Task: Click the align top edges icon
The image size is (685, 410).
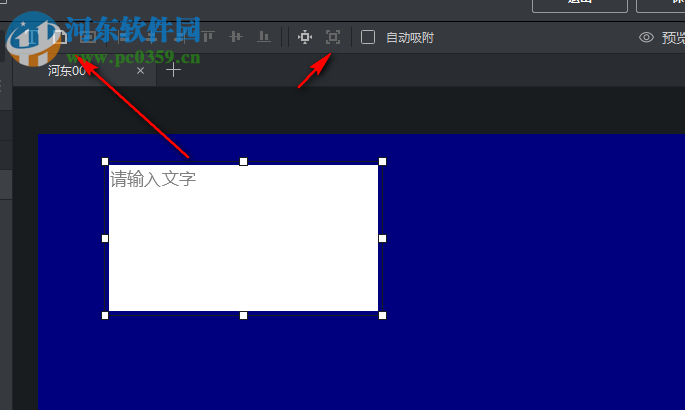Action: pos(208,37)
